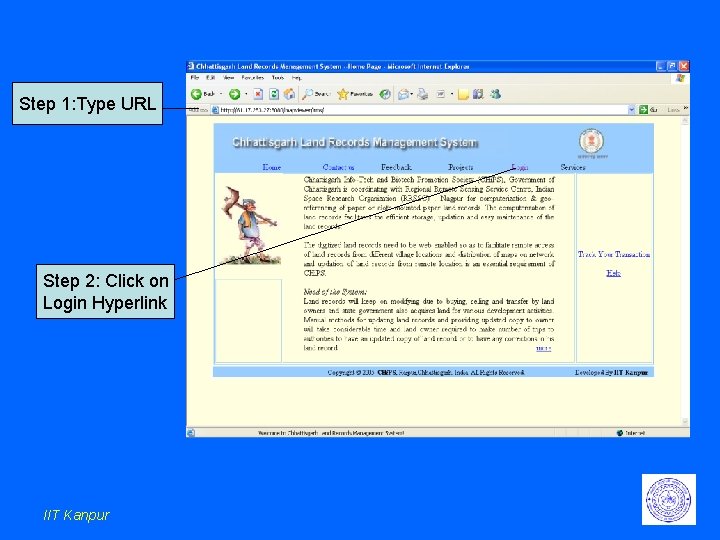Image resolution: width=720 pixels, height=540 pixels.
Task: Click the Chhattisgarh Land Records Management System banner title
Action: tap(355, 142)
